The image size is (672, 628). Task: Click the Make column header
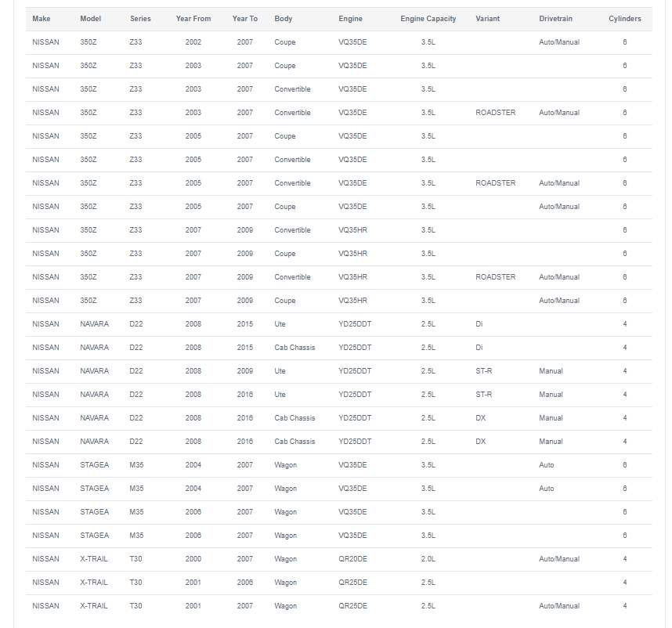coord(42,19)
